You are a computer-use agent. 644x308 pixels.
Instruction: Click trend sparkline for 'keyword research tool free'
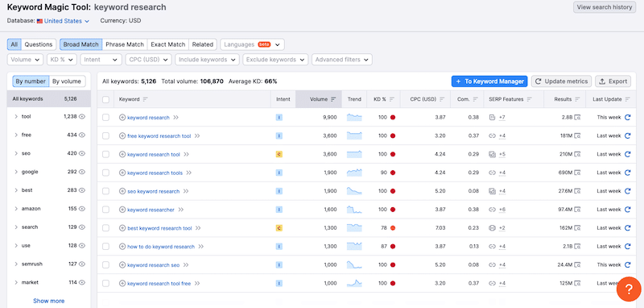point(354,283)
